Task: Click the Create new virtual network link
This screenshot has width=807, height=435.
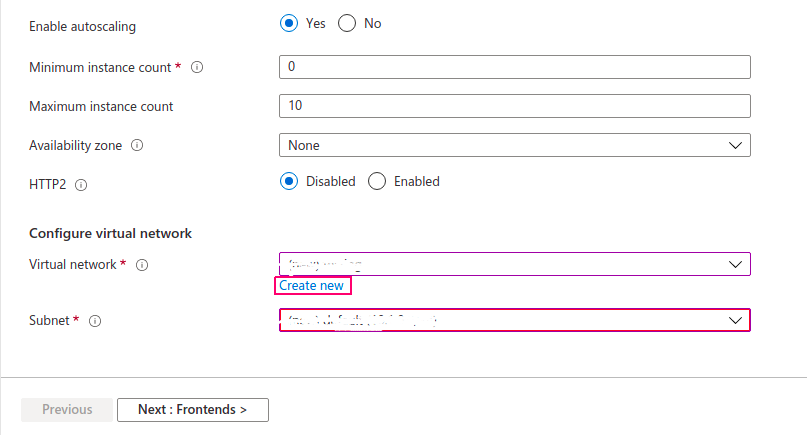Action: click(312, 286)
